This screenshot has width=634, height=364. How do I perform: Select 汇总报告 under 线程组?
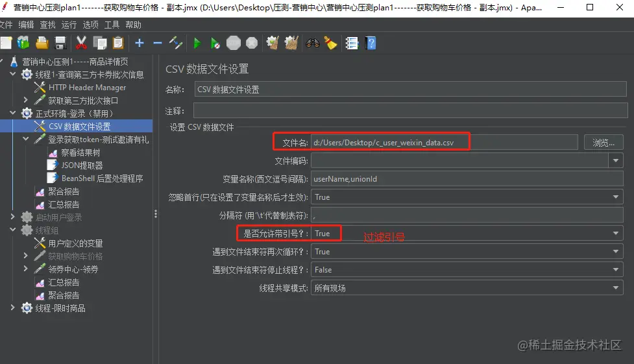64,282
